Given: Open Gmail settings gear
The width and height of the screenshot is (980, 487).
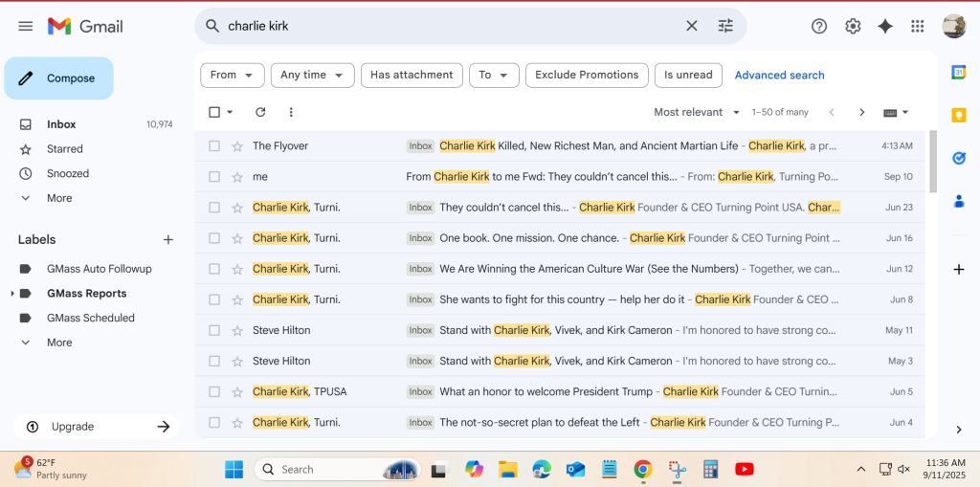Looking at the screenshot, I should tap(853, 26).
